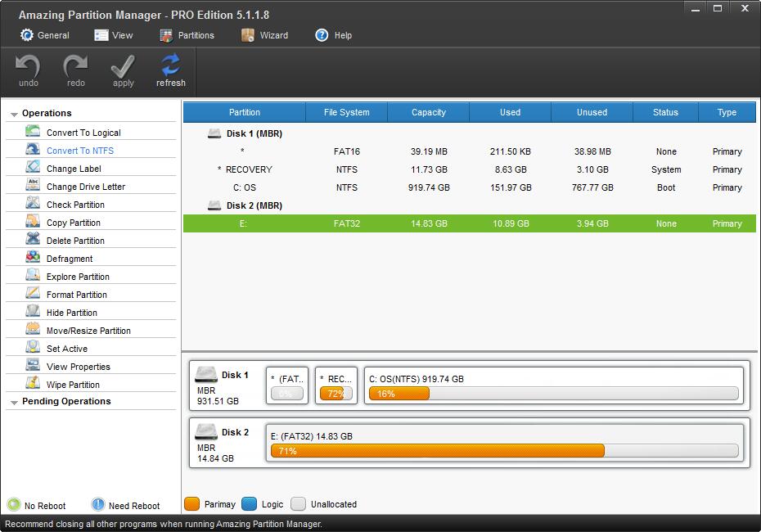This screenshot has height=532, width=761.
Task: Click the View Properties icon
Action: [33, 365]
